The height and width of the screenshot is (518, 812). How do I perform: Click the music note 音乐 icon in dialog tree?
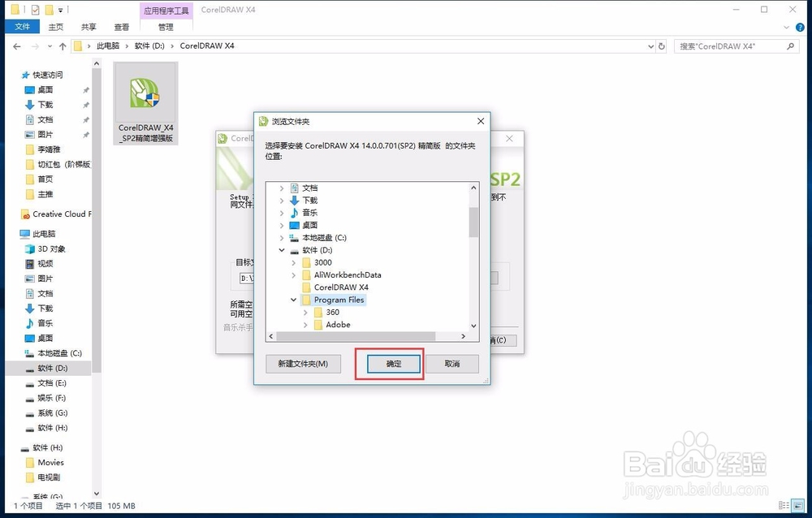click(294, 213)
